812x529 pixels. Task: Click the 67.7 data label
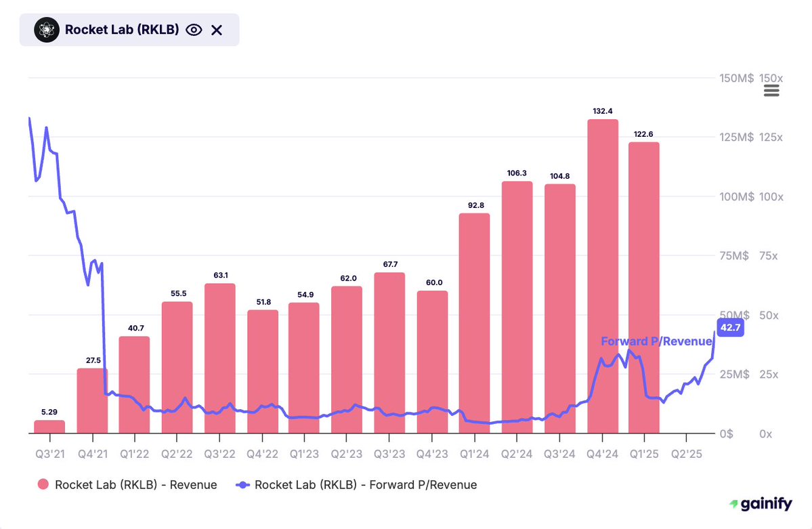pos(391,264)
